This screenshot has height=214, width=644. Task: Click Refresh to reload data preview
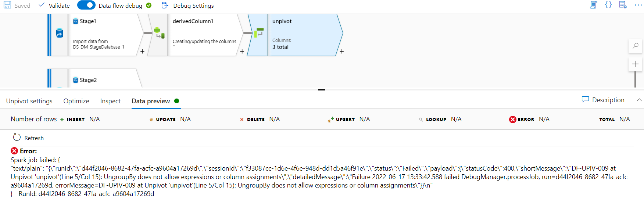[29, 138]
